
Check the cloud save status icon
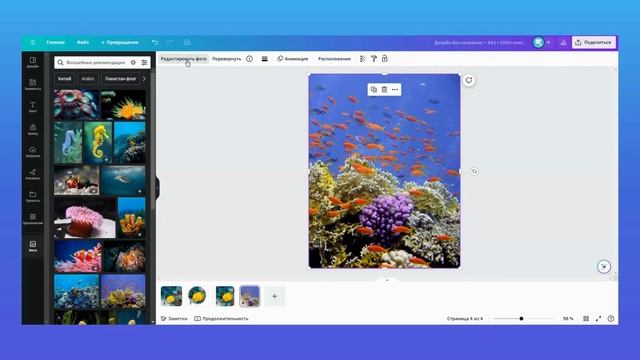pyautogui.click(x=187, y=42)
